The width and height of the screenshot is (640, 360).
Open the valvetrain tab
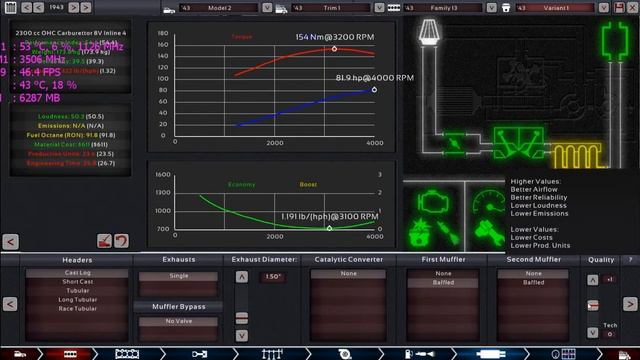272,354
